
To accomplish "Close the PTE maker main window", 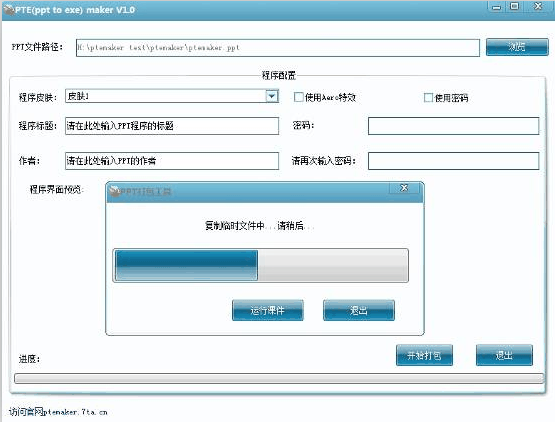I will (538, 6).
